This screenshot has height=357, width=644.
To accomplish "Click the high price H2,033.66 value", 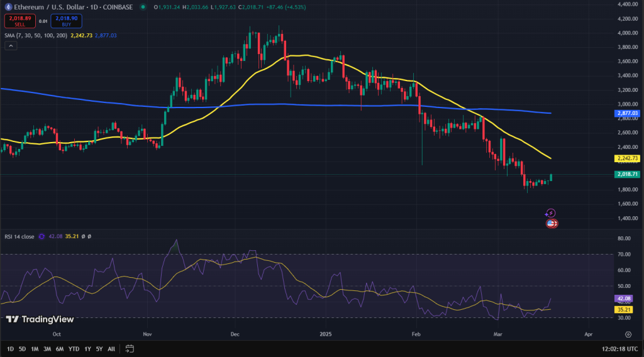I will pyautogui.click(x=195, y=7).
